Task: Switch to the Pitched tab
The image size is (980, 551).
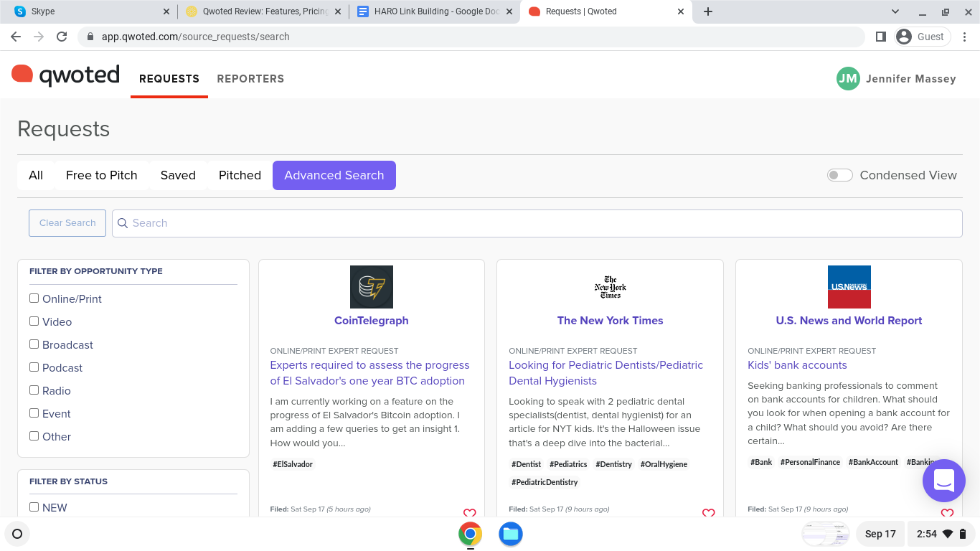Action: point(240,175)
